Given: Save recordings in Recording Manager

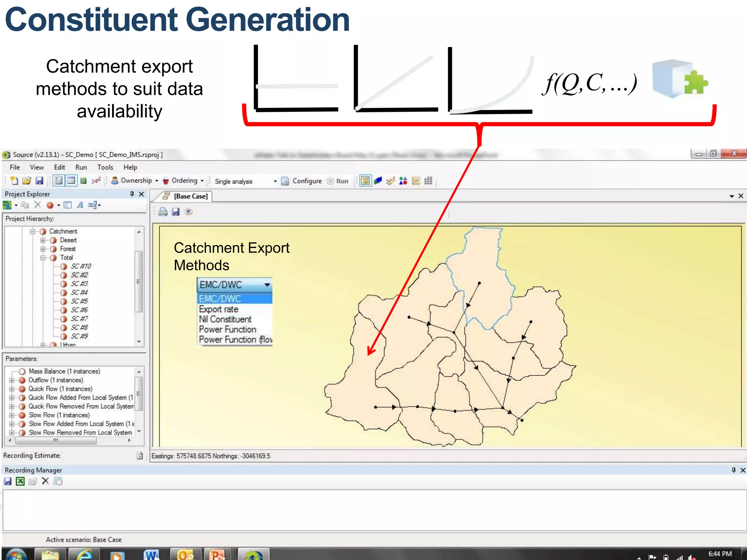Looking at the screenshot, I should [8, 481].
